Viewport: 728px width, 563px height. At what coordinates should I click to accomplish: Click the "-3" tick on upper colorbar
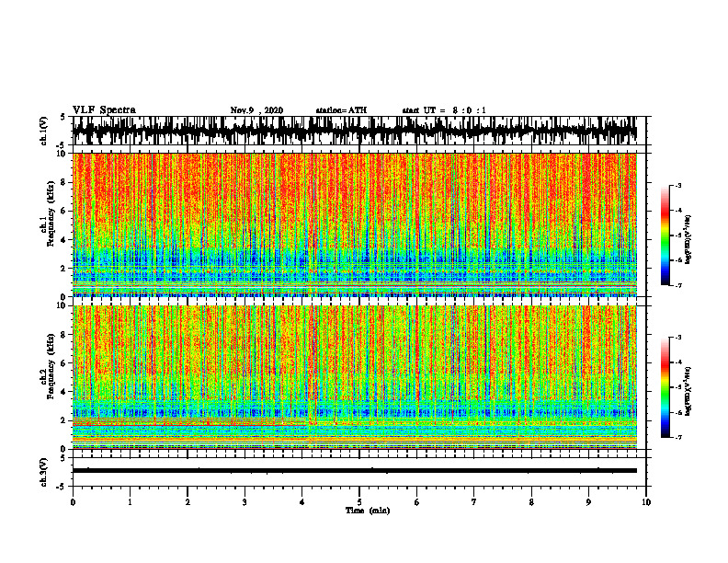(677, 185)
